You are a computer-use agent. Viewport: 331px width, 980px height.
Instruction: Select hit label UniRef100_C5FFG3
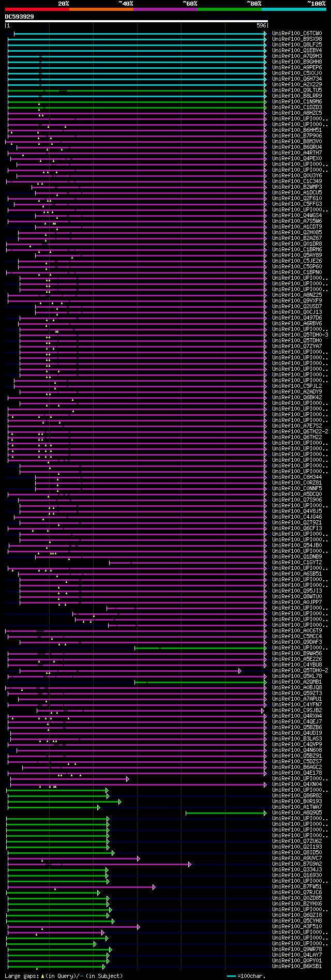(297, 204)
